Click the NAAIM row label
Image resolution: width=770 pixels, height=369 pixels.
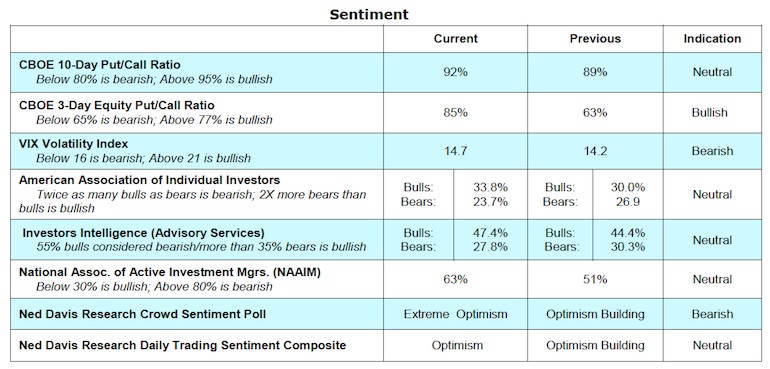tap(169, 272)
